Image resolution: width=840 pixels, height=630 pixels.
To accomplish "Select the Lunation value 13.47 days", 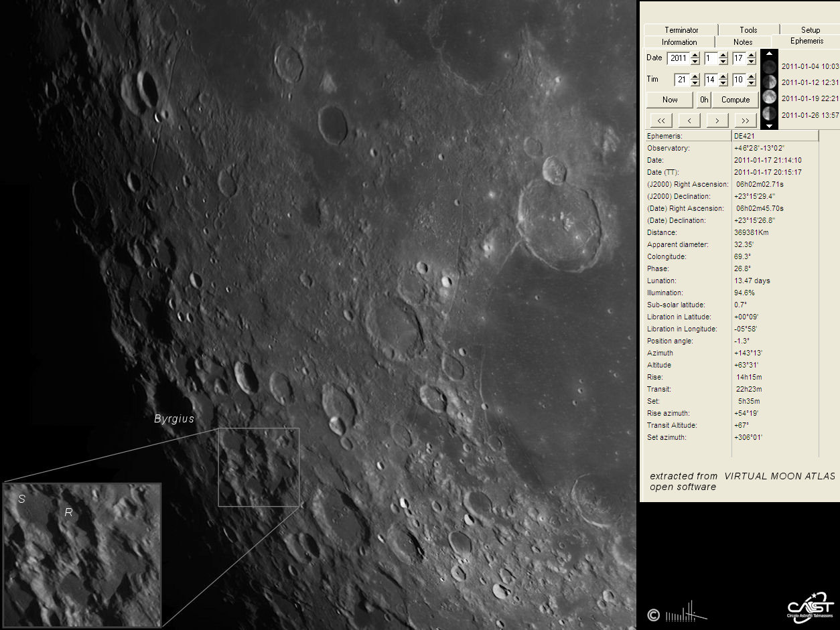I will [752, 281].
